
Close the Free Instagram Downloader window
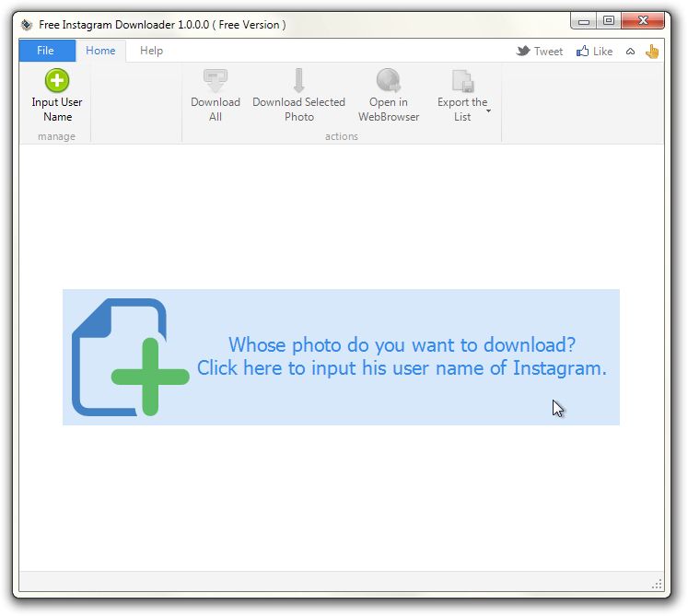coord(644,21)
